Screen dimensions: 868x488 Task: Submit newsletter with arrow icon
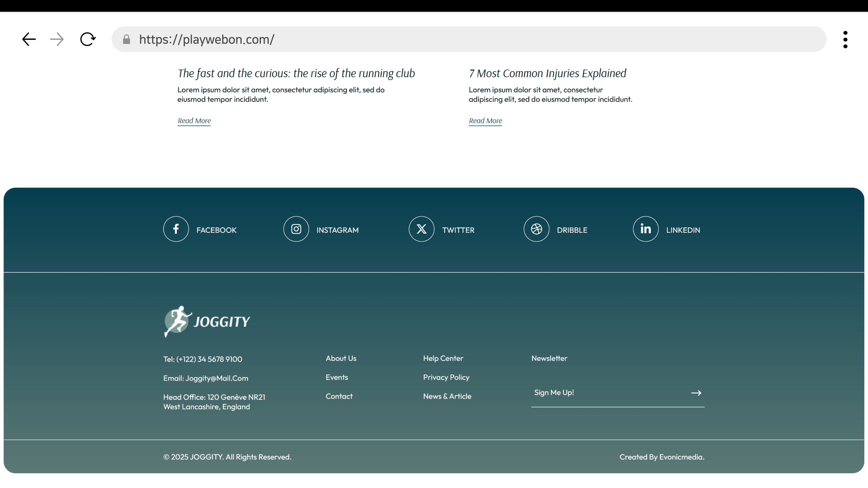[x=696, y=393]
